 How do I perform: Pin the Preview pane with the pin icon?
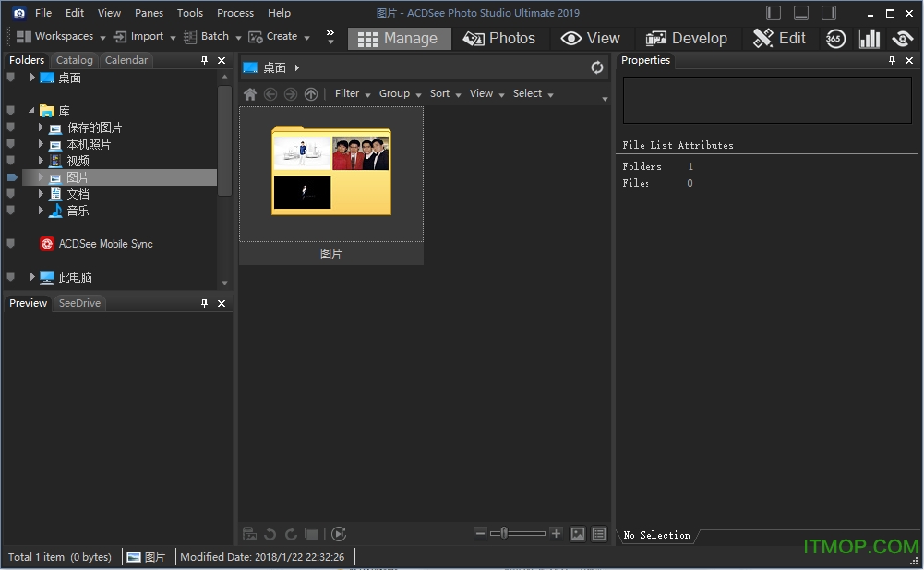click(205, 302)
